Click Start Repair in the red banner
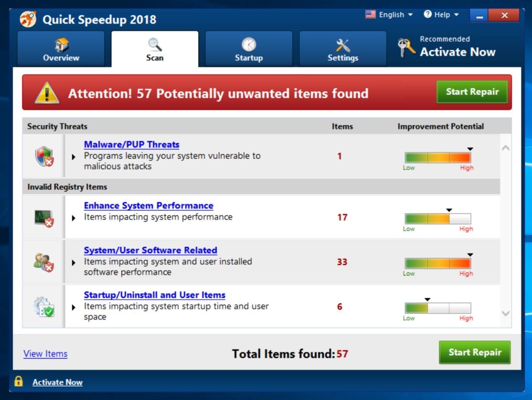The height and width of the screenshot is (400, 532). [472, 92]
